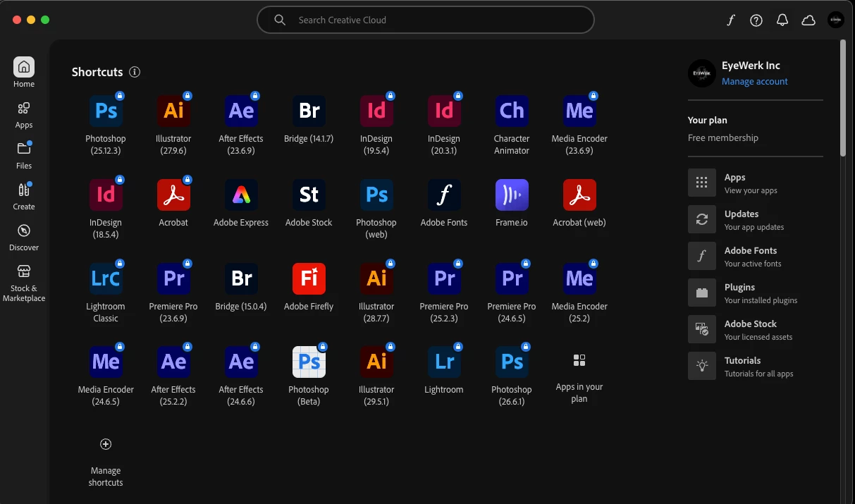Click the vertical scrollbar thumb
The height and width of the screenshot is (504, 855).
842,98
